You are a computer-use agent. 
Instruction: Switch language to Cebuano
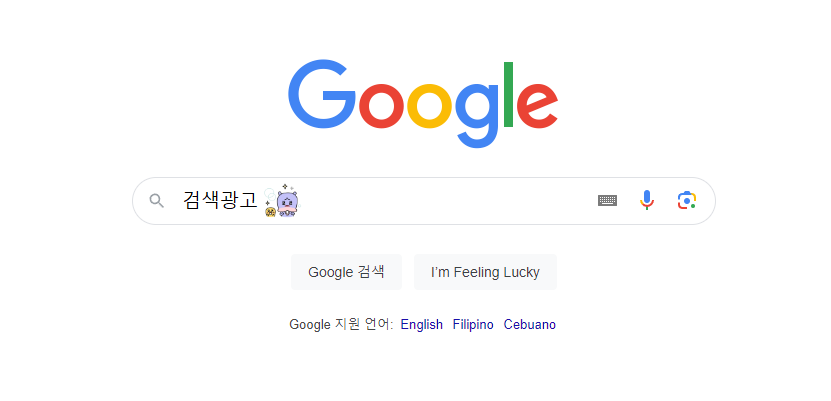[x=529, y=324]
